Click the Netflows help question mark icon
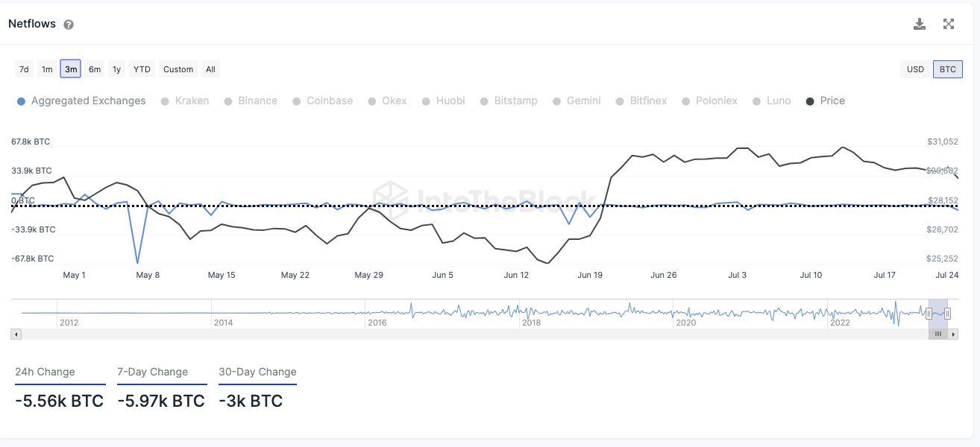The image size is (980, 447). point(69,25)
